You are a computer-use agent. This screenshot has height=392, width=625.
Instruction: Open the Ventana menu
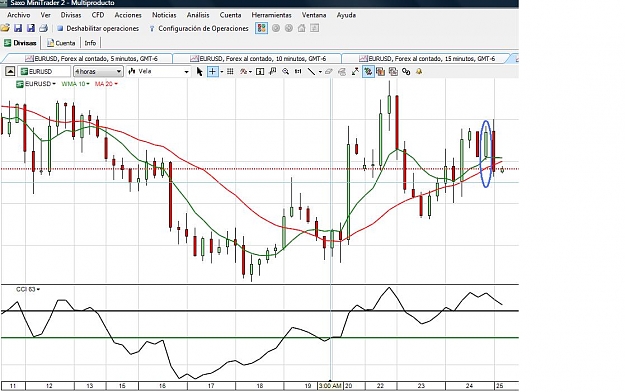pyautogui.click(x=314, y=15)
